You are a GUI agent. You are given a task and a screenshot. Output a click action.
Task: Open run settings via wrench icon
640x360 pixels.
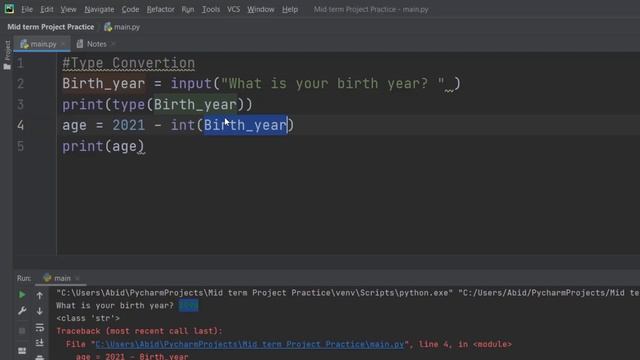[x=22, y=311]
